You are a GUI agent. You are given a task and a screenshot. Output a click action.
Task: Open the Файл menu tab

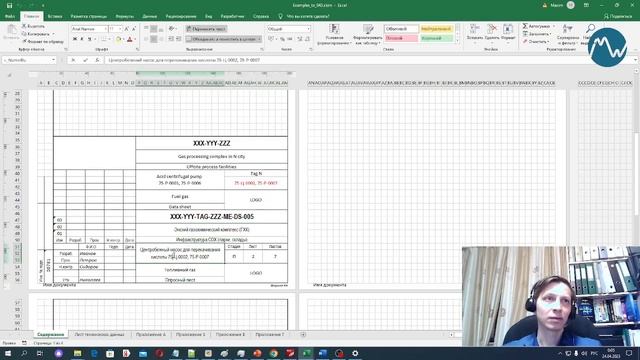tap(10, 16)
